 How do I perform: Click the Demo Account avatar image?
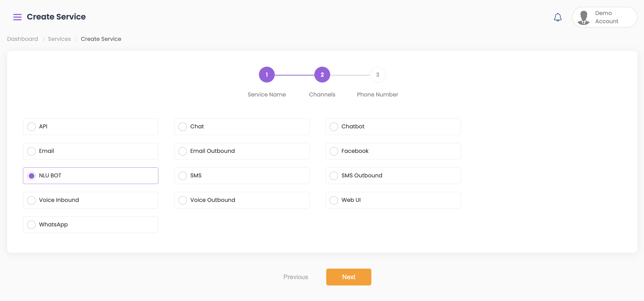click(584, 17)
